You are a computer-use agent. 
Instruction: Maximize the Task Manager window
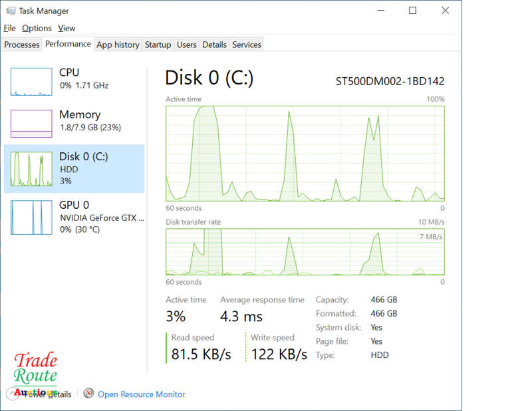click(412, 11)
